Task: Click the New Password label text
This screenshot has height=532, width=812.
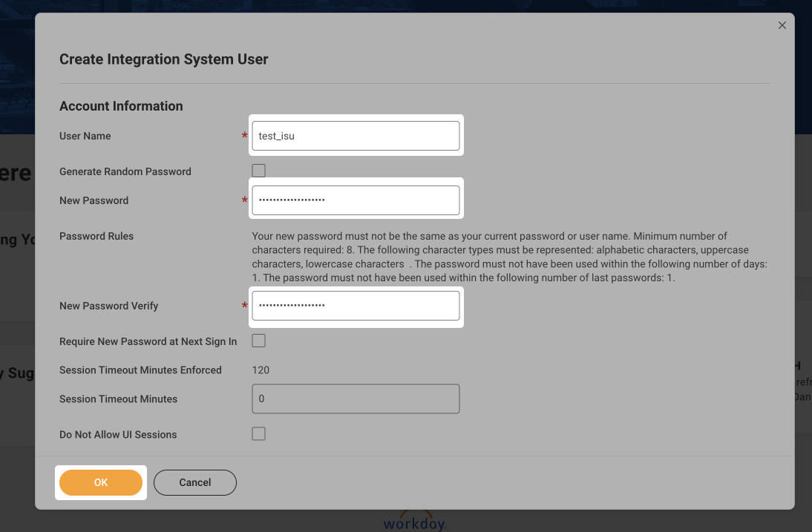Action: [x=94, y=200]
